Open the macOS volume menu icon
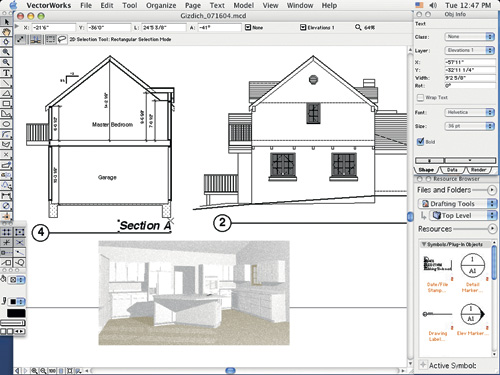 click(x=433, y=5)
